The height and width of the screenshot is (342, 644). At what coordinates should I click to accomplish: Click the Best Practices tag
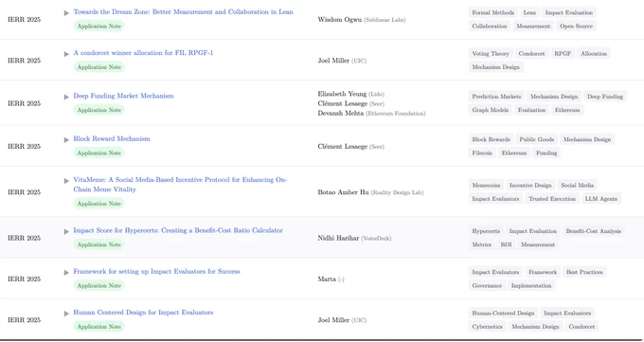[584, 272]
